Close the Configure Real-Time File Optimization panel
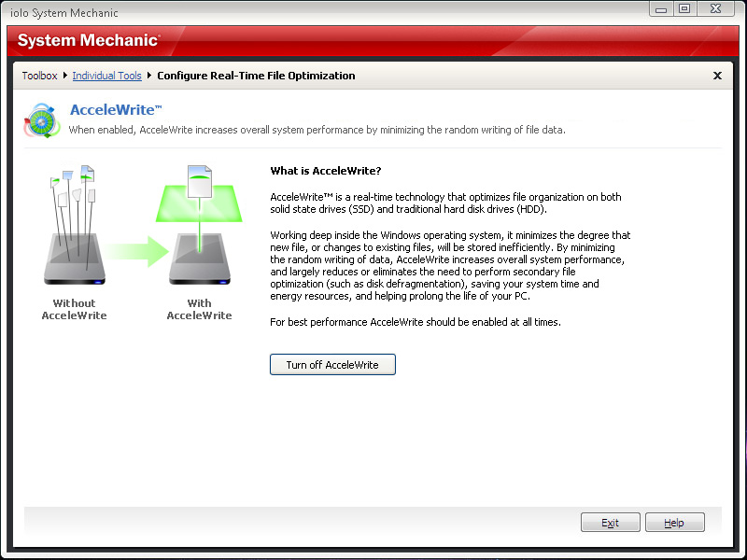This screenshot has width=747, height=560. 717,76
